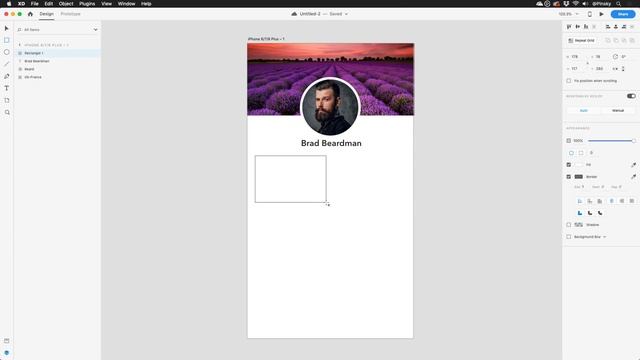The width and height of the screenshot is (640, 360).
Task: Open the Background Blur type dropdown
Action: pyautogui.click(x=604, y=237)
